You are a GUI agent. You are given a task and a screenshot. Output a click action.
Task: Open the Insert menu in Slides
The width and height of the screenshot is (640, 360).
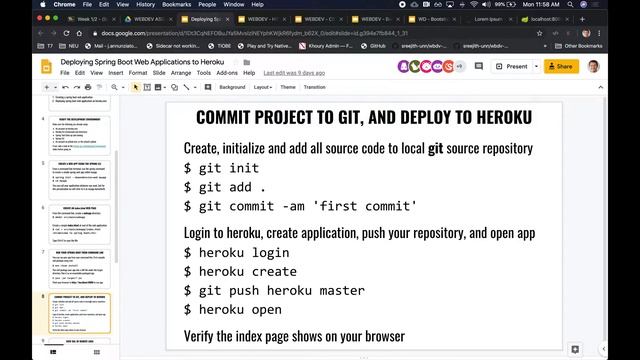pos(116,73)
